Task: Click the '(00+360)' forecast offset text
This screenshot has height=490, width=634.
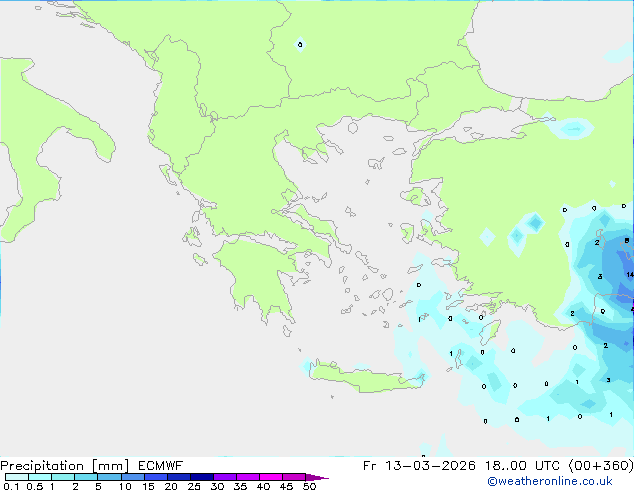Action: (601, 466)
